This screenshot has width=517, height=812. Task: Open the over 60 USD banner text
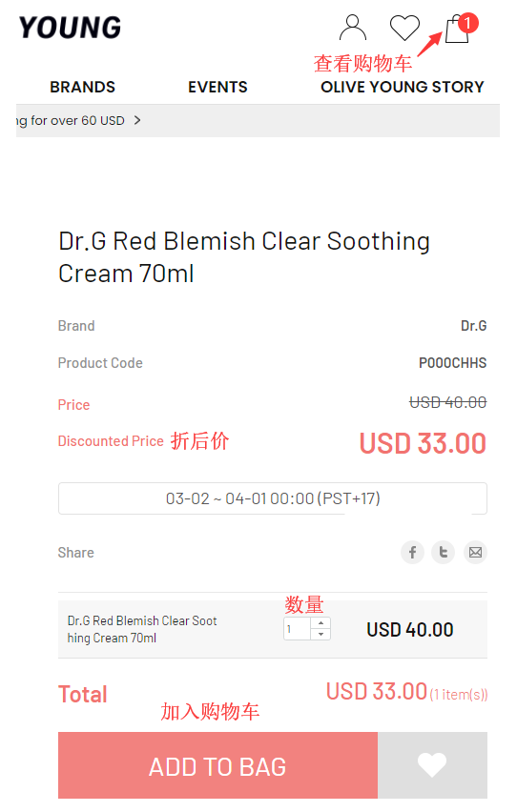(71, 121)
